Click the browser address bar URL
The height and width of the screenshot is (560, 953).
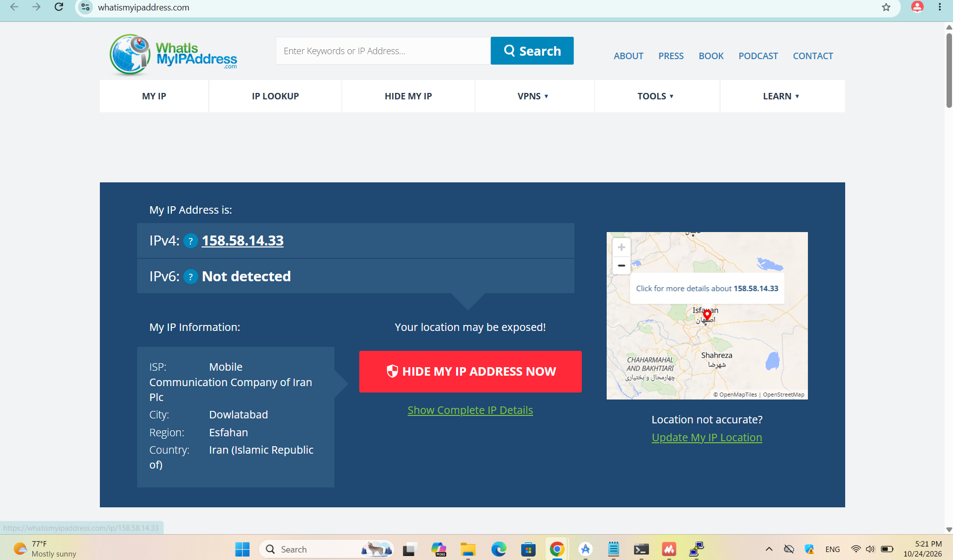click(x=144, y=7)
